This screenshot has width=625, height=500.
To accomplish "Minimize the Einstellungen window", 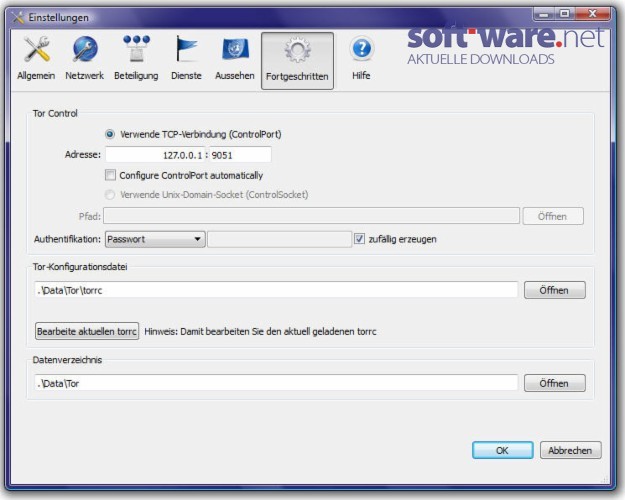I will (x=543, y=14).
